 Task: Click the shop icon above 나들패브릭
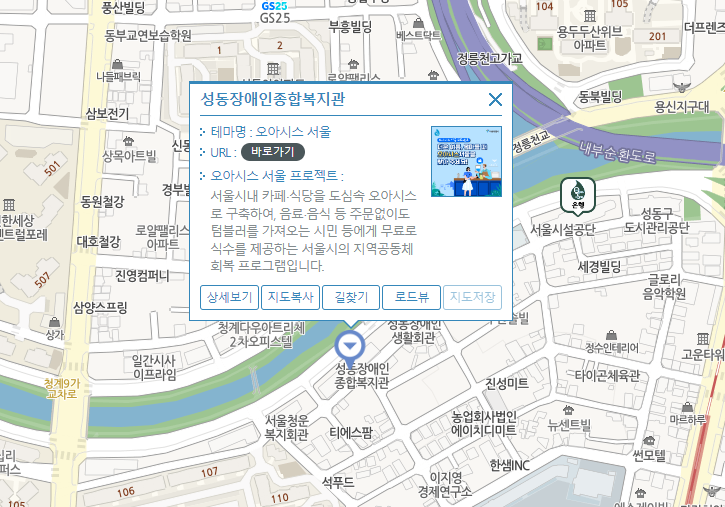pyautogui.click(x=117, y=64)
